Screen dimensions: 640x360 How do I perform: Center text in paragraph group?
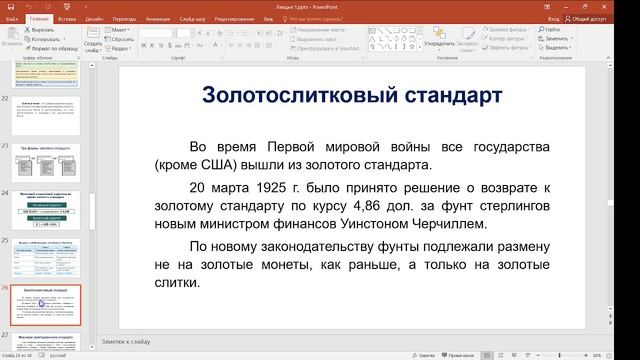pyautogui.click(x=240, y=45)
